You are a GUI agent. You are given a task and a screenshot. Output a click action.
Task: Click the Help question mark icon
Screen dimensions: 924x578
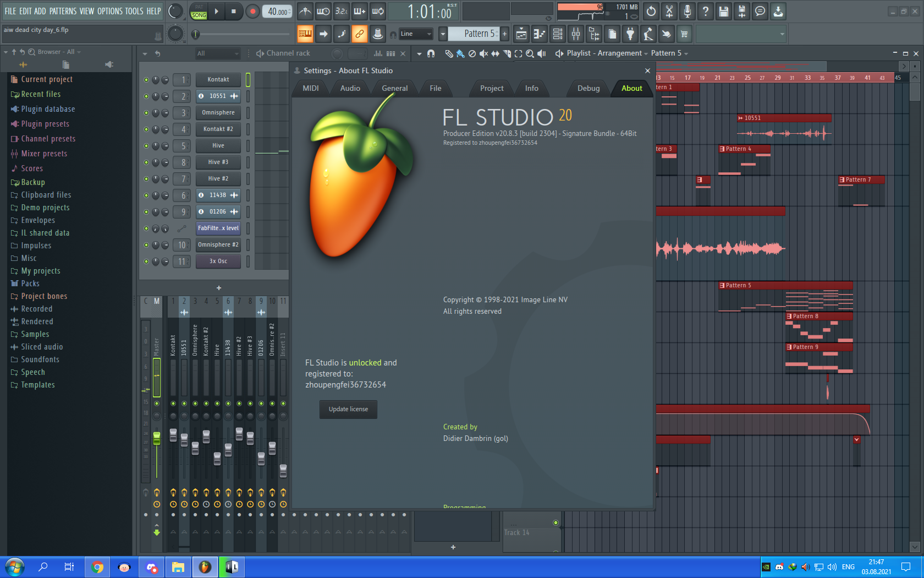click(x=706, y=11)
